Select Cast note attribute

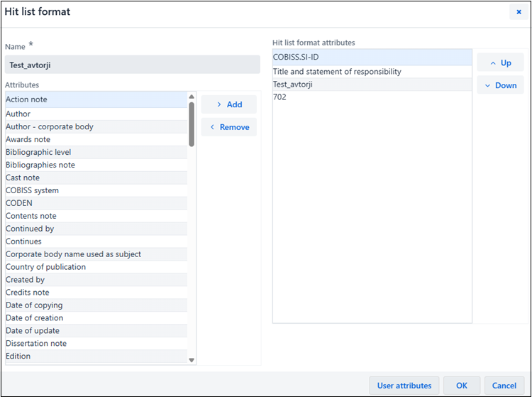(x=96, y=178)
